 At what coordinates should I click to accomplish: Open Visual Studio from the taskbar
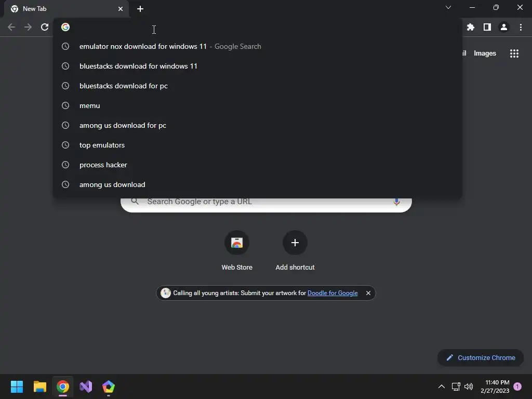(86, 387)
